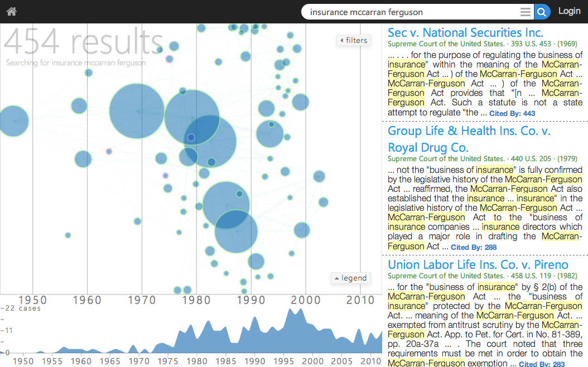
Task: Click the home icon
Action: tap(11, 11)
